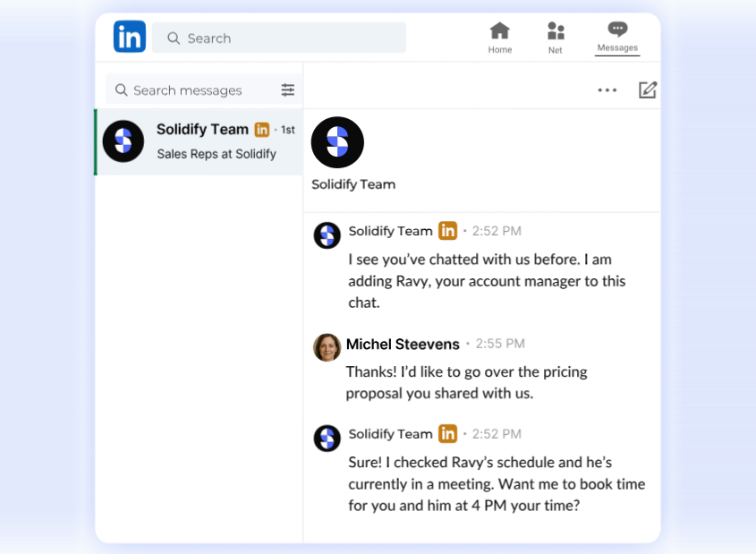Viewport: 756px width, 554px height.
Task: Click the gold LinkedIn badge on first message
Action: [447, 231]
